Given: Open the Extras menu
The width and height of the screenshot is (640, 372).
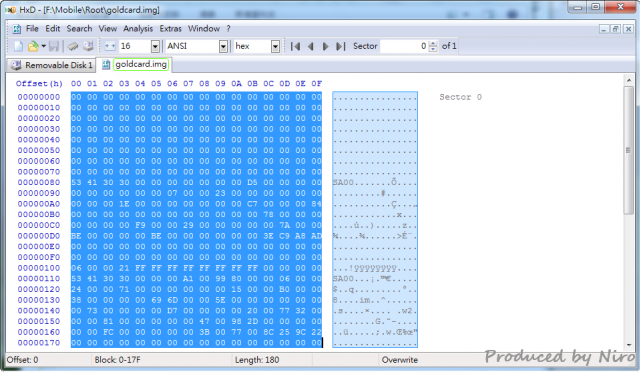Looking at the screenshot, I should 170,29.
